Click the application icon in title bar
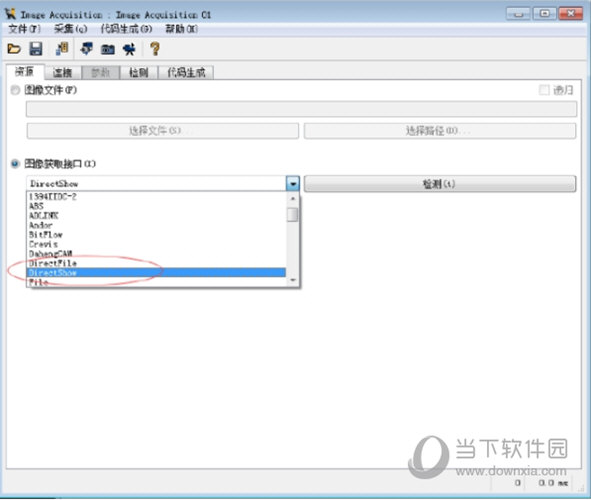 [10, 14]
